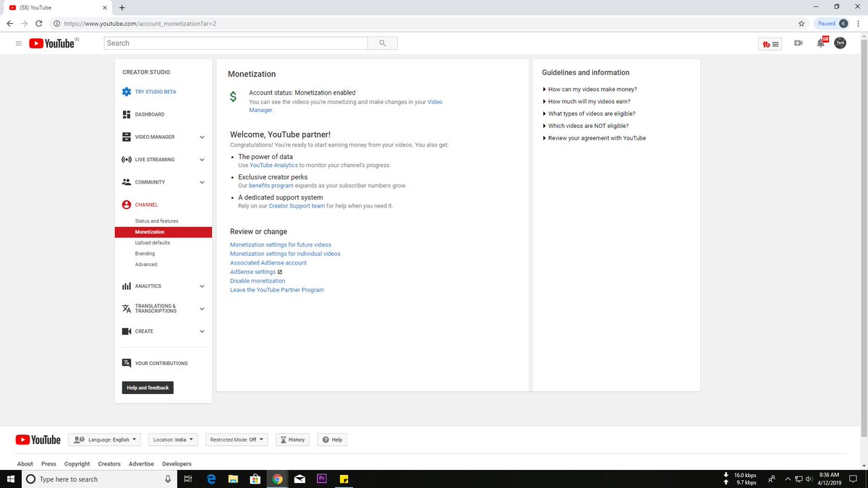
Task: Switch to the (58) YouTube tab
Action: [x=56, y=7]
